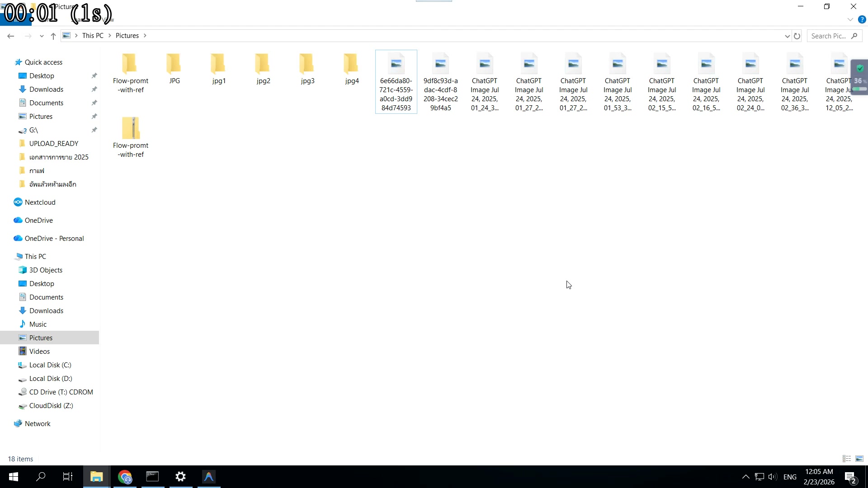Select the 9df8c93d image file thumbnail
This screenshot has height=488, width=868.
tap(440, 64)
